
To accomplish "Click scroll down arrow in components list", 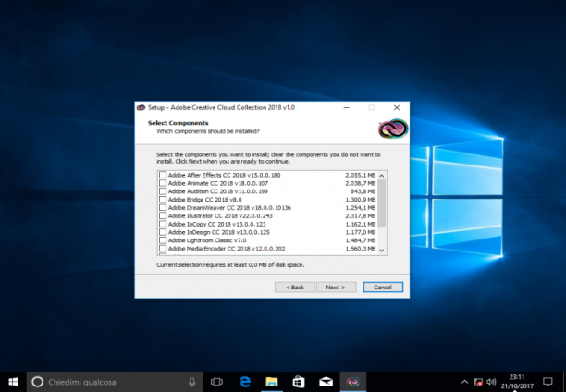I will pos(382,251).
